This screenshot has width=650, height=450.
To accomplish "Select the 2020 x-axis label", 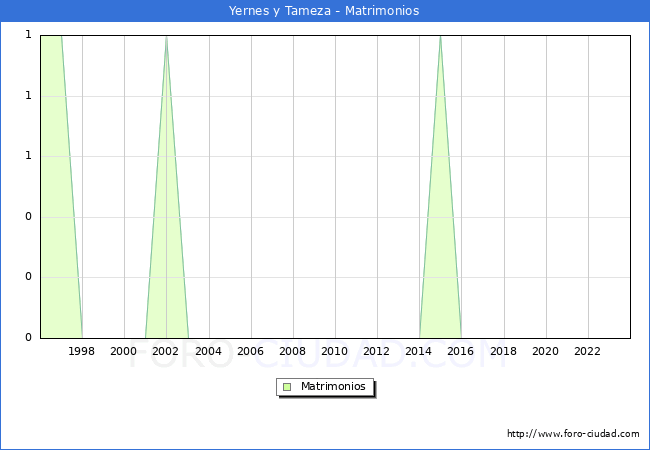I will point(546,351).
